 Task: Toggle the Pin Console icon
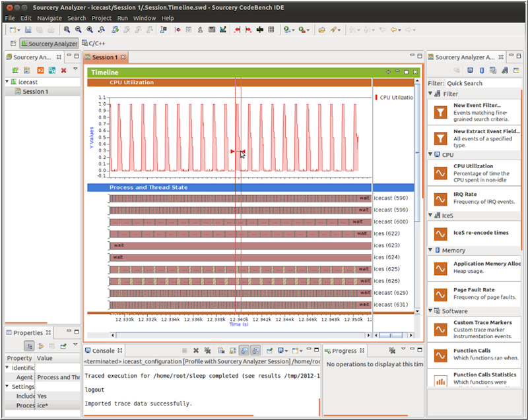tap(269, 351)
